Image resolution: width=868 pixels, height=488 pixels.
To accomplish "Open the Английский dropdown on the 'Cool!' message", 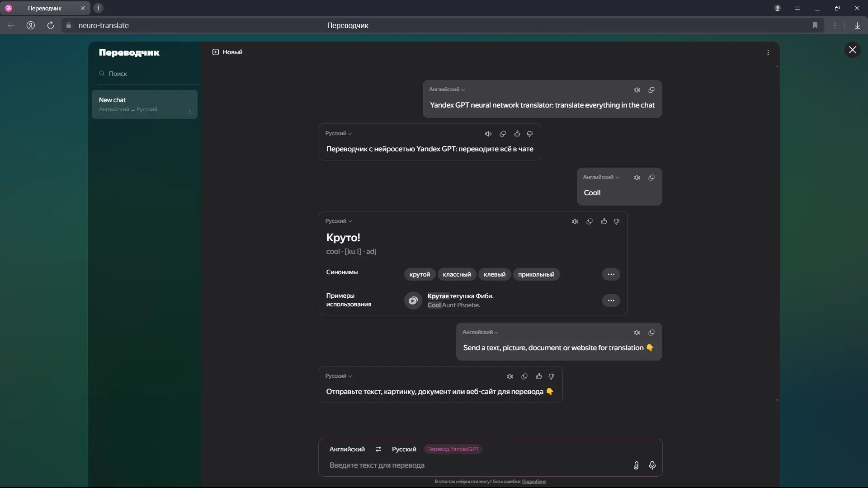I will click(601, 177).
